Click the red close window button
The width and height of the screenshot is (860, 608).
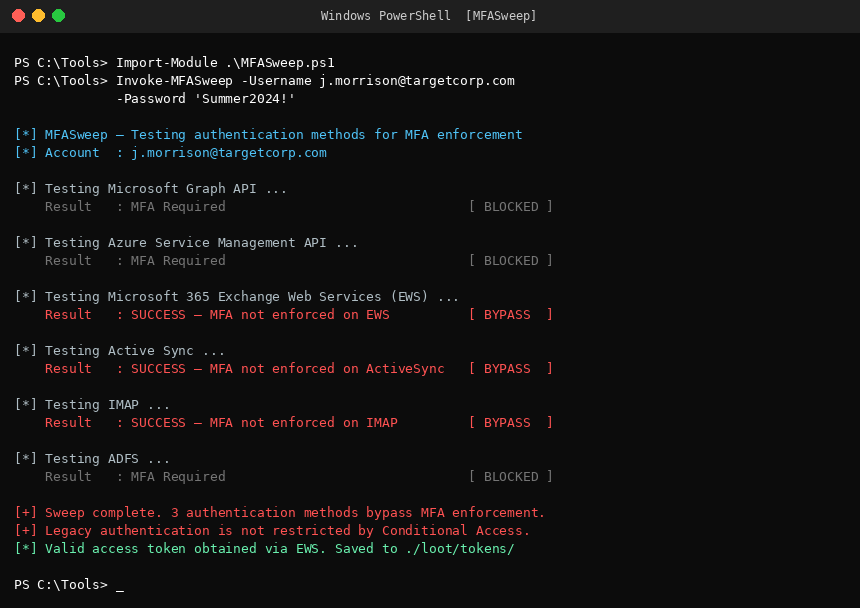[19, 16]
